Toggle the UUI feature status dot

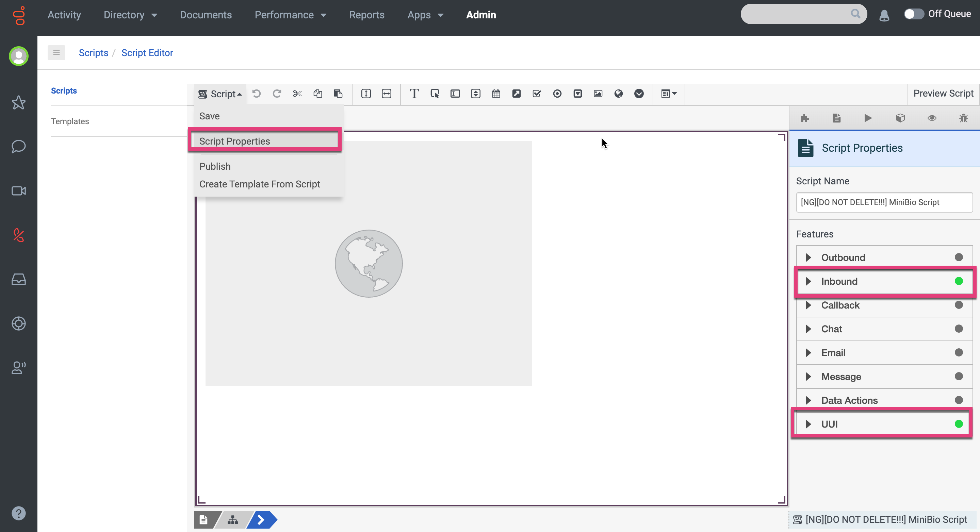958,423
